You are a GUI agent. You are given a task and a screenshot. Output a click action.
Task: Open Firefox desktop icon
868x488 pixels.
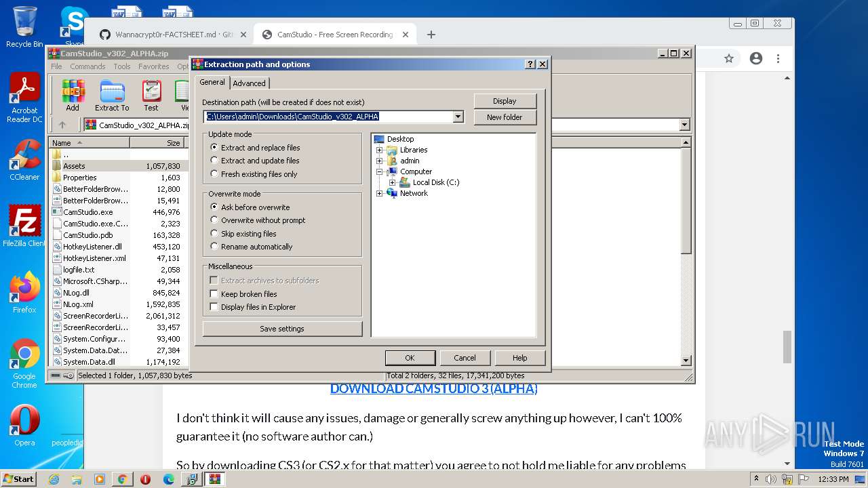coord(24,293)
